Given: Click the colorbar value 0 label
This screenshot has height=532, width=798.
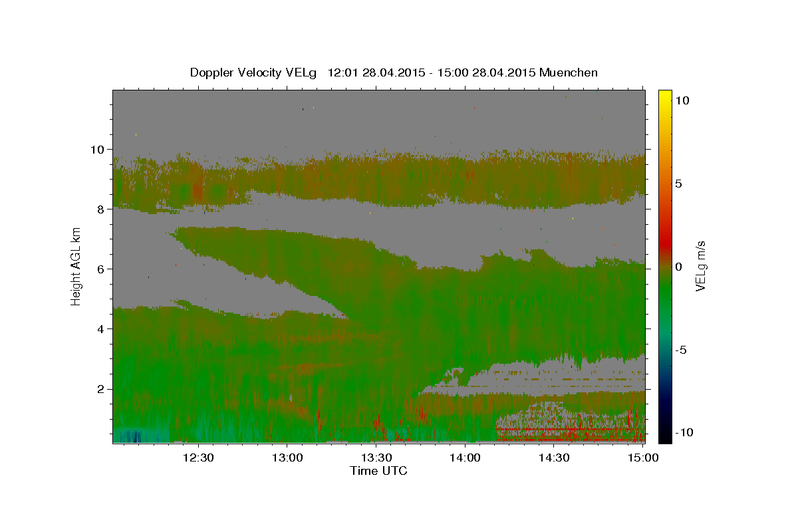Looking at the screenshot, I should pos(678,267).
